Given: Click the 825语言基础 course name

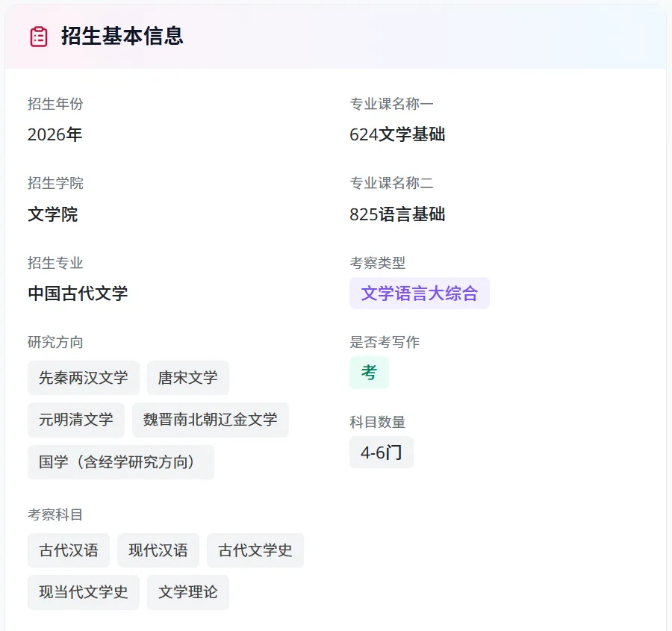Looking at the screenshot, I should coord(397,215).
